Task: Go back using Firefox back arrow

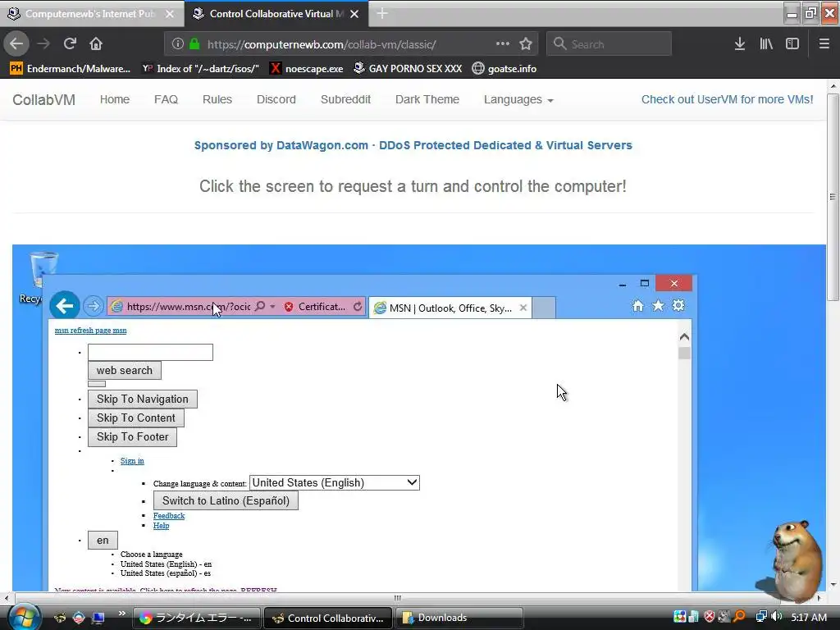Action: pyautogui.click(x=16, y=43)
